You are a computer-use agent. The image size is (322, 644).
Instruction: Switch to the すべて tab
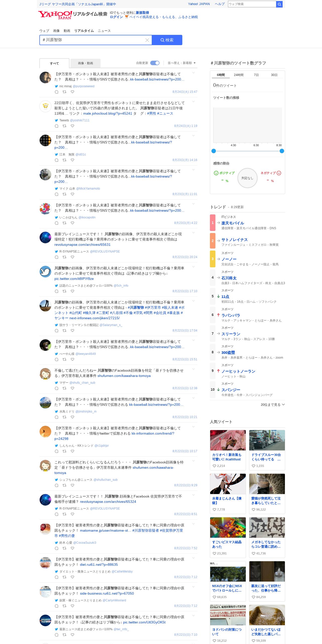tap(54, 63)
